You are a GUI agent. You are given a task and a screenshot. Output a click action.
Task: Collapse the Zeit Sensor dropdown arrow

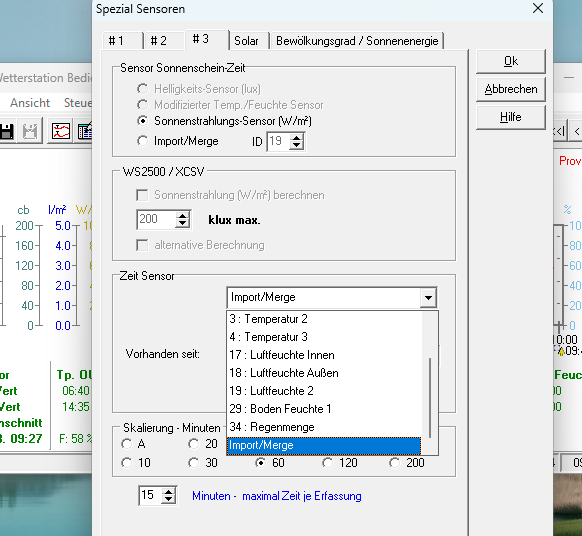click(428, 297)
